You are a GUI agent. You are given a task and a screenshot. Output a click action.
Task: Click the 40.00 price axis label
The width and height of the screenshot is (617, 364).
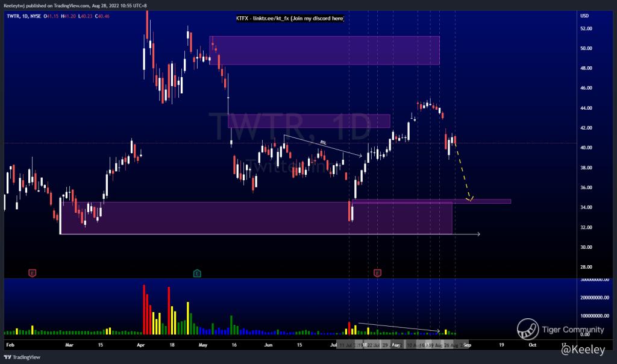(x=586, y=148)
